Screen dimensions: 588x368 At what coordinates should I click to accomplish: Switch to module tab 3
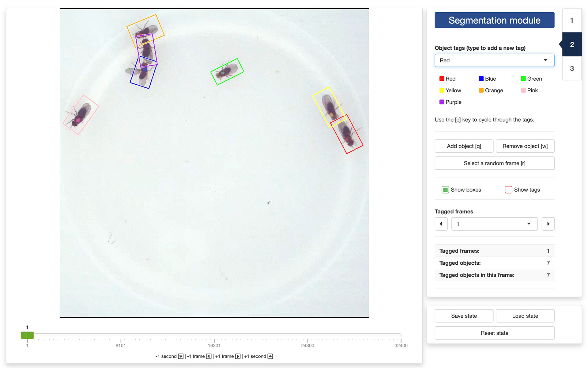tap(572, 68)
